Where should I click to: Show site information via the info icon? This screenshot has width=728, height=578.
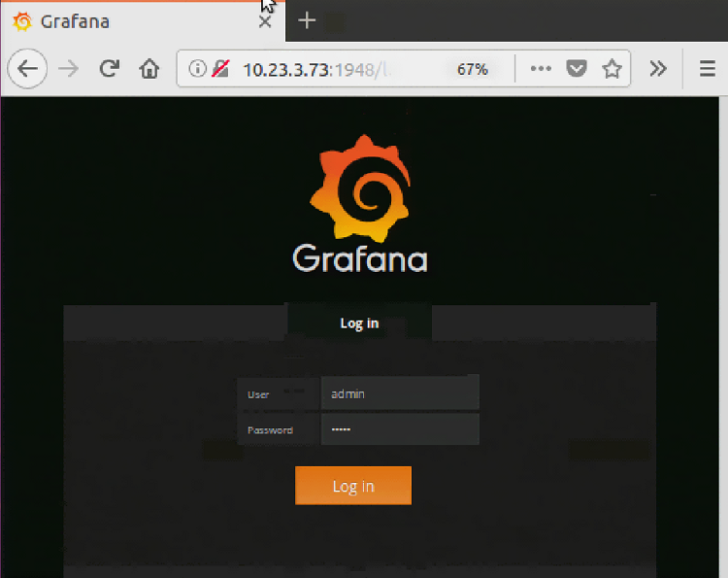tap(197, 69)
